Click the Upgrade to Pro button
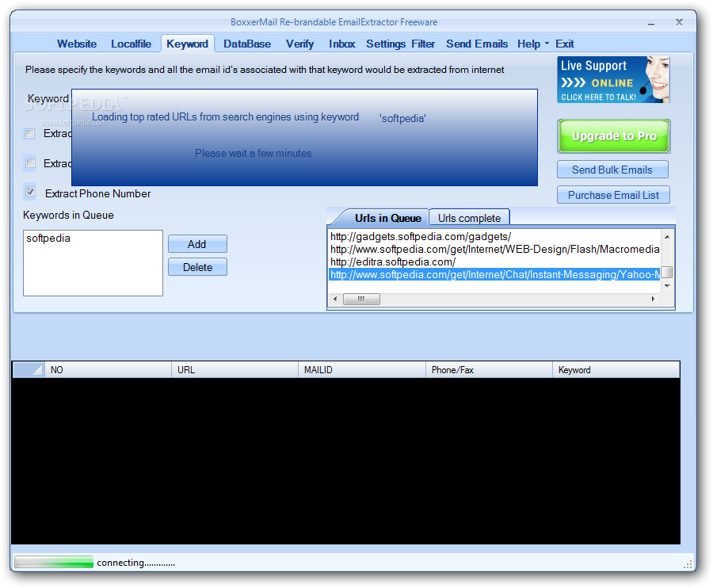The width and height of the screenshot is (713, 588). click(614, 136)
